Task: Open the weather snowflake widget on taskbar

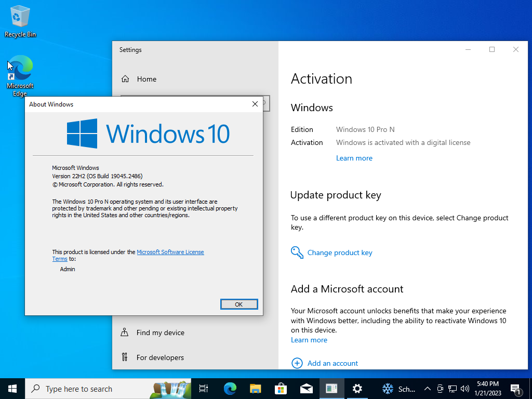Action: click(x=398, y=389)
